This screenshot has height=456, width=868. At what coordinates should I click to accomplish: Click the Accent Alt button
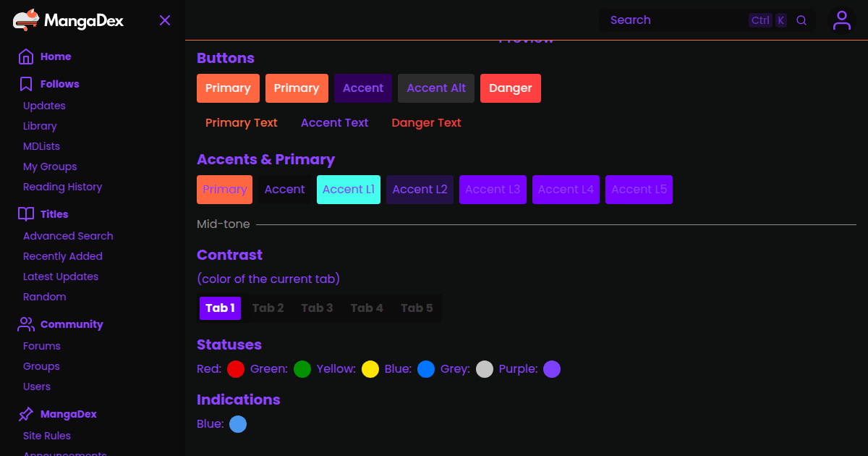coord(436,88)
